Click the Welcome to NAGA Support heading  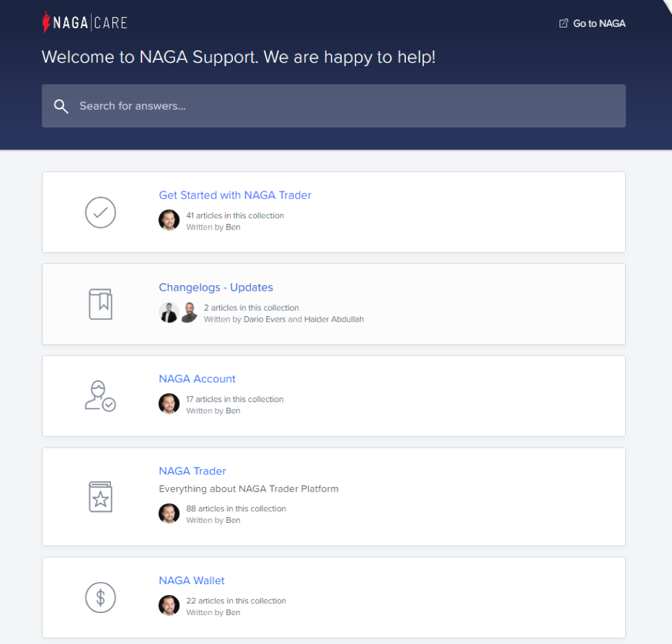coord(238,57)
